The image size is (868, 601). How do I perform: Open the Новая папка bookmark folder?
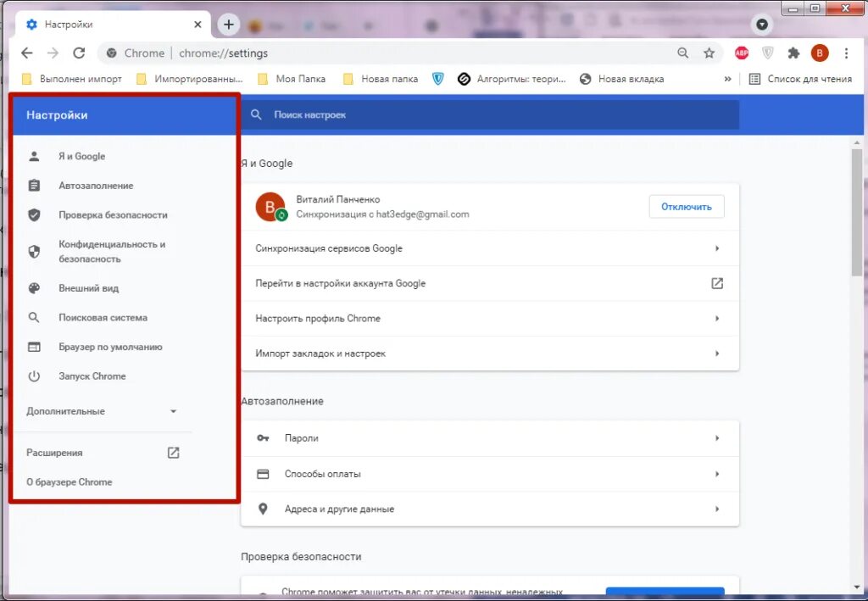point(381,79)
